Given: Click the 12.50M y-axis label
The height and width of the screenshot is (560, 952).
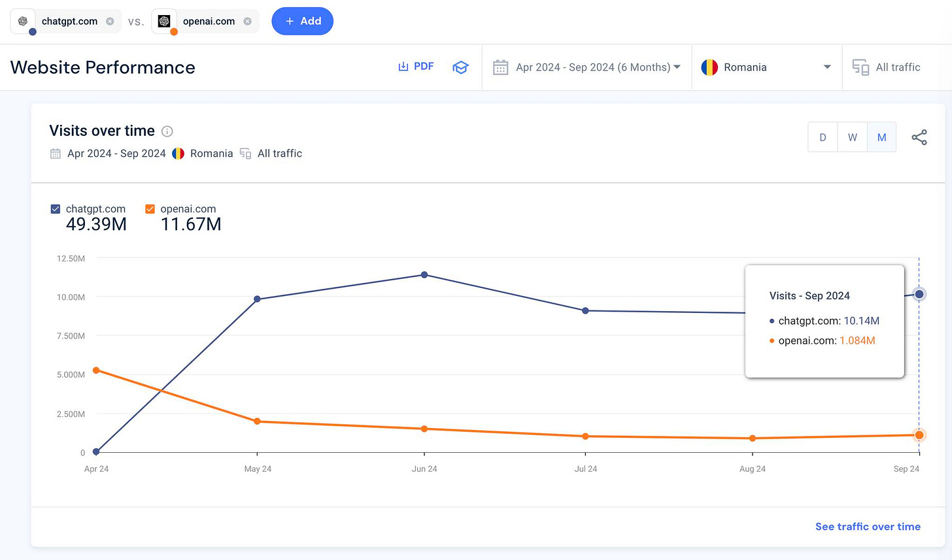Looking at the screenshot, I should point(71,259).
